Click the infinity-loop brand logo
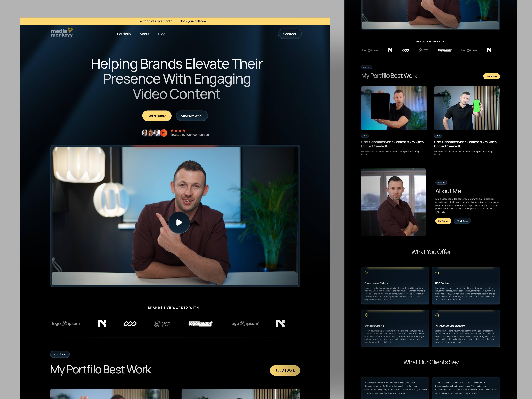532x399 pixels. (130, 324)
